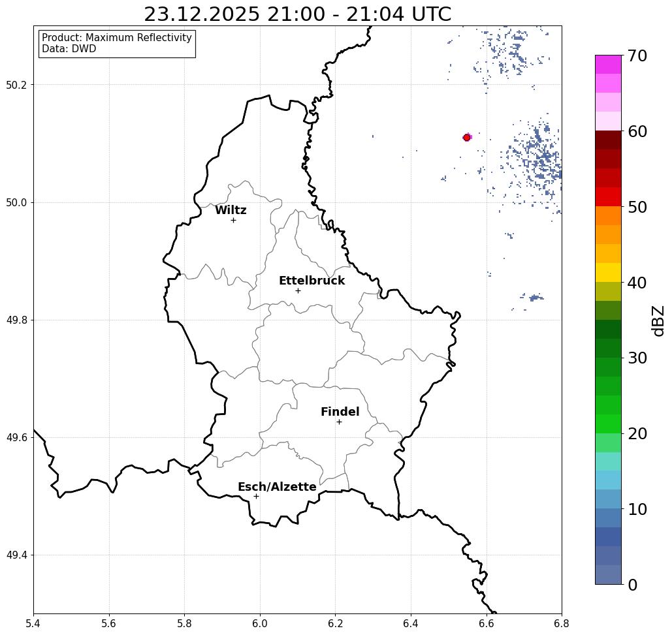Click the 10 value on the colorbar
Image resolution: width=672 pixels, height=635 pixels.
point(637,509)
